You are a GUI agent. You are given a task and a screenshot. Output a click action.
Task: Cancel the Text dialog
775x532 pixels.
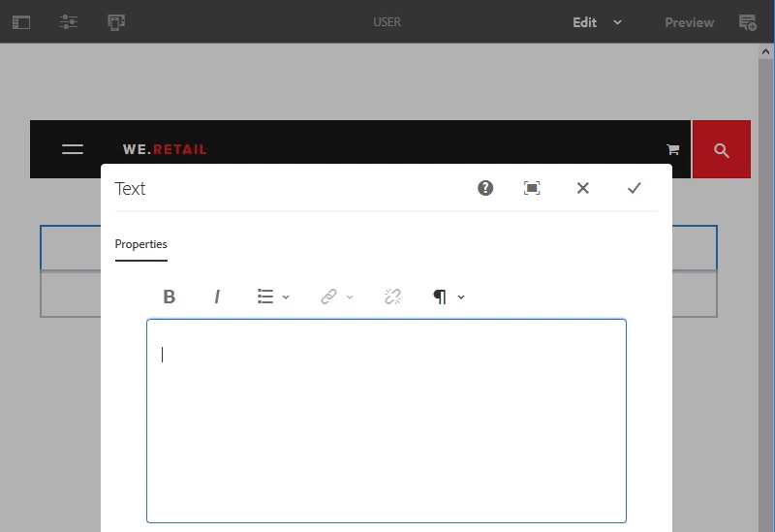coord(583,188)
